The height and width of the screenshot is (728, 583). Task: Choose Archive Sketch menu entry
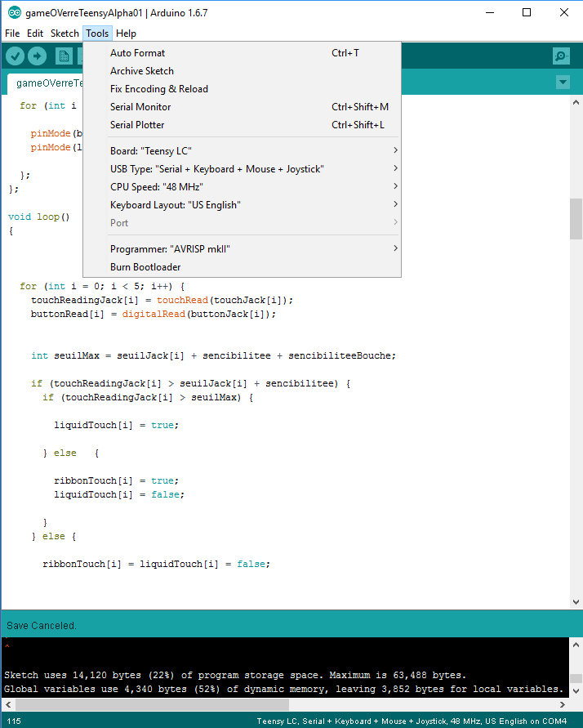coord(242,71)
